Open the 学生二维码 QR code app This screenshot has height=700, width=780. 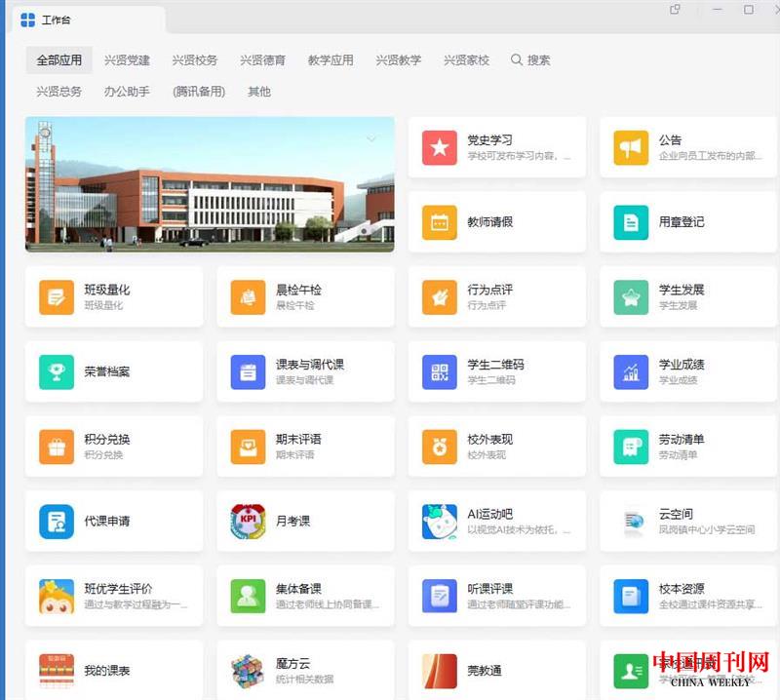(497, 371)
